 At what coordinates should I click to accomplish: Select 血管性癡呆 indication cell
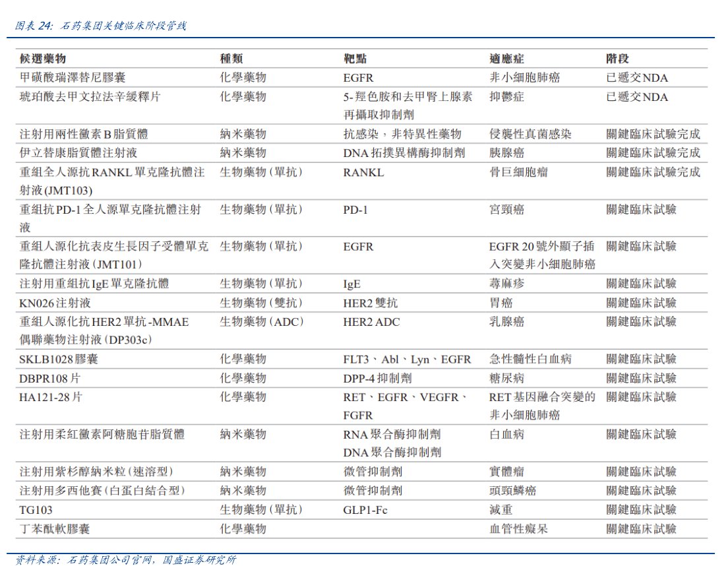(x=518, y=529)
